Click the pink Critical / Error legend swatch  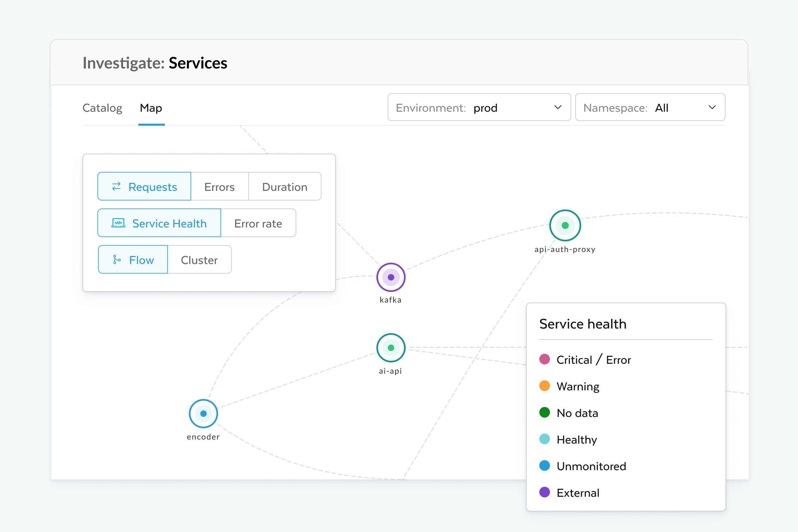pyautogui.click(x=545, y=359)
